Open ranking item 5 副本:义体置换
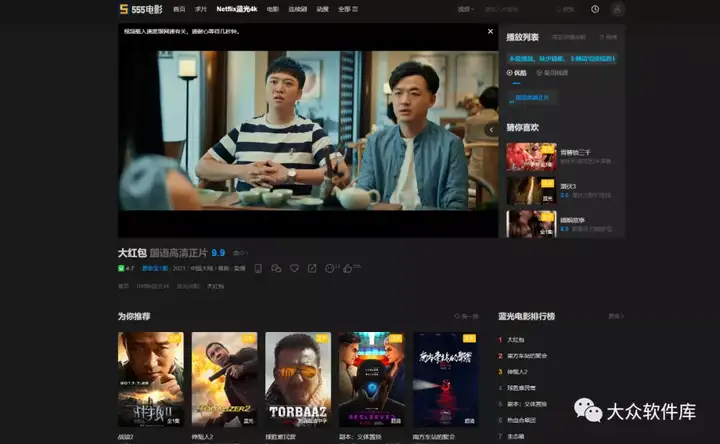The image size is (720, 444). [x=527, y=404]
